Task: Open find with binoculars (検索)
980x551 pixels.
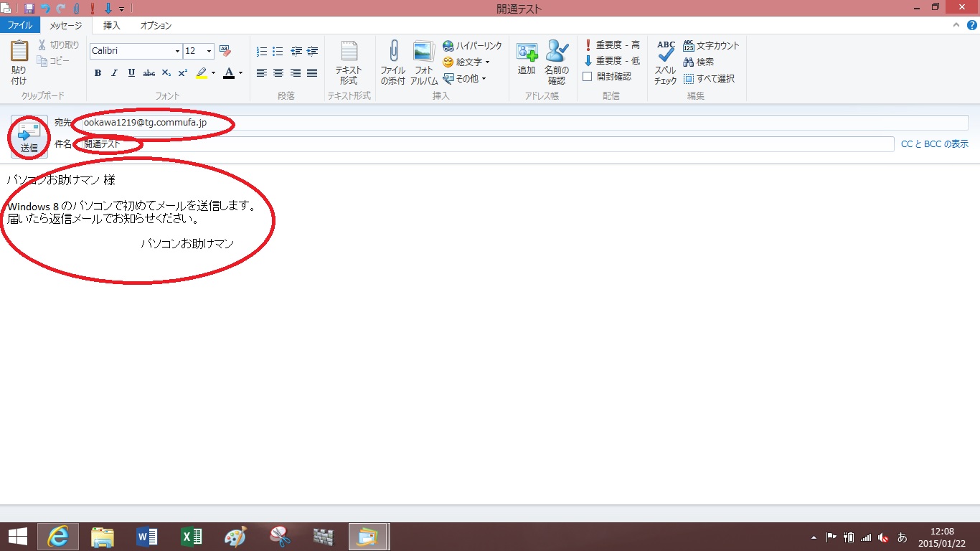Action: [698, 62]
